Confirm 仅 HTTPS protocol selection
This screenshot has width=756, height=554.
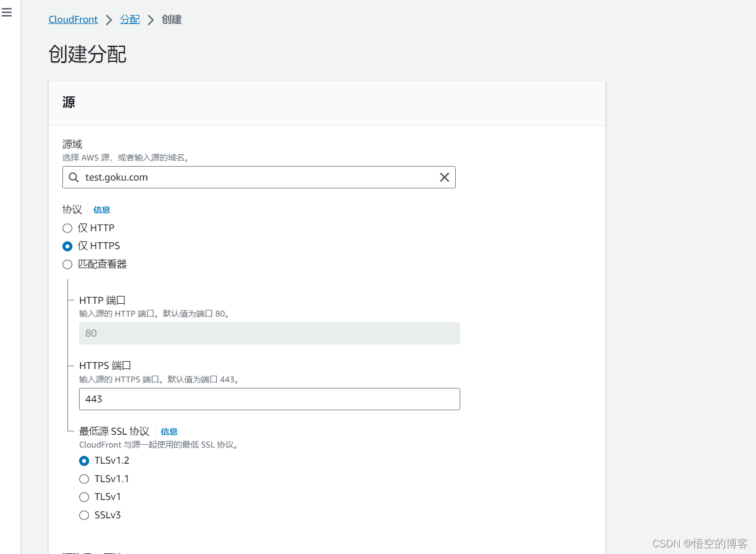coord(67,246)
